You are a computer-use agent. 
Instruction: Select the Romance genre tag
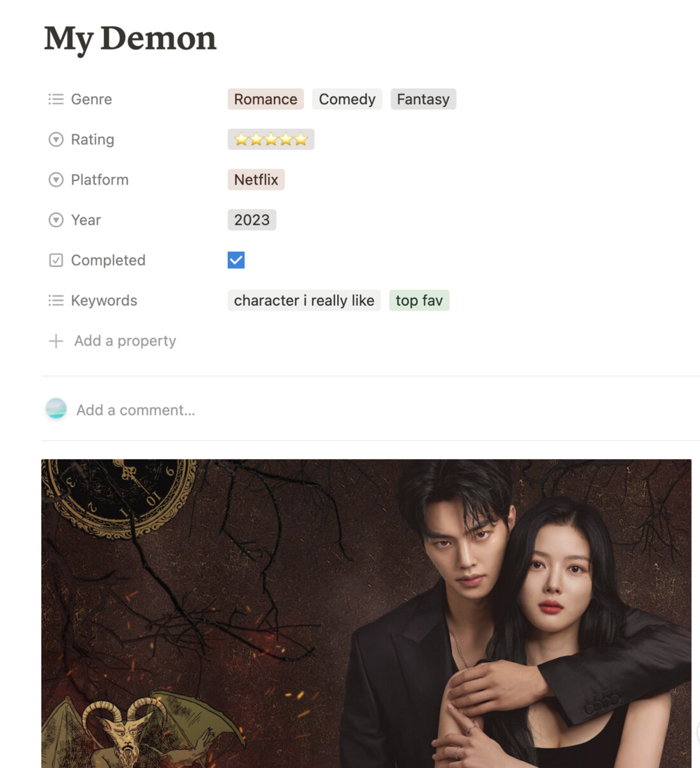(x=265, y=100)
